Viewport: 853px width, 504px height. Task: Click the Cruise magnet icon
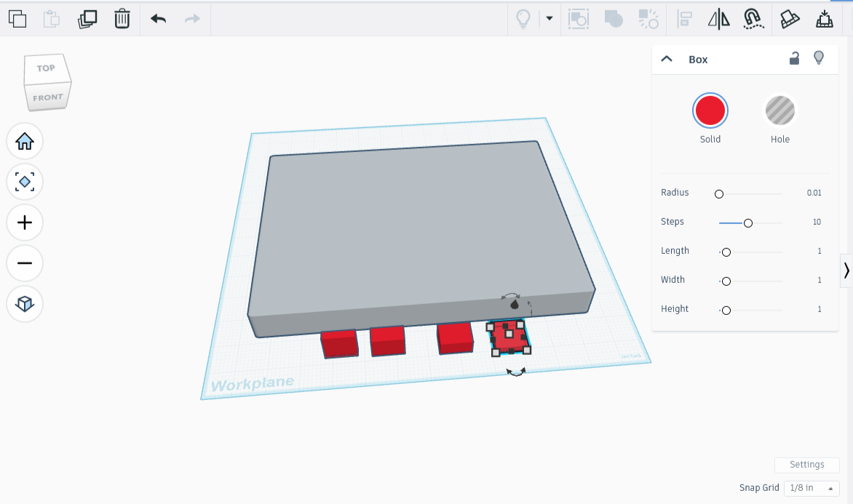coord(753,19)
